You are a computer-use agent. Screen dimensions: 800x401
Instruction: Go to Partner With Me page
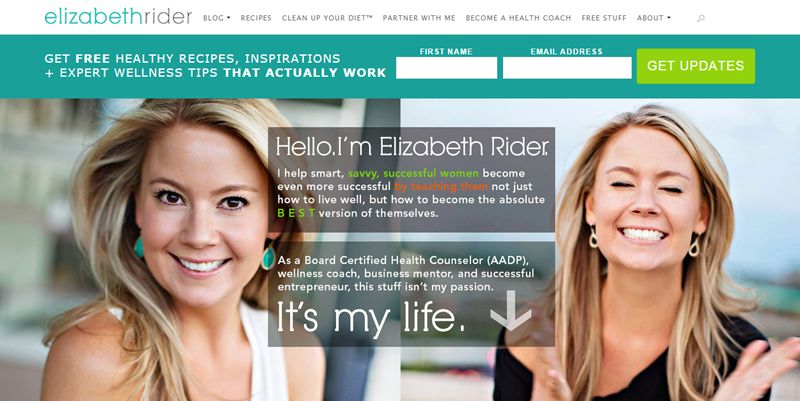419,18
